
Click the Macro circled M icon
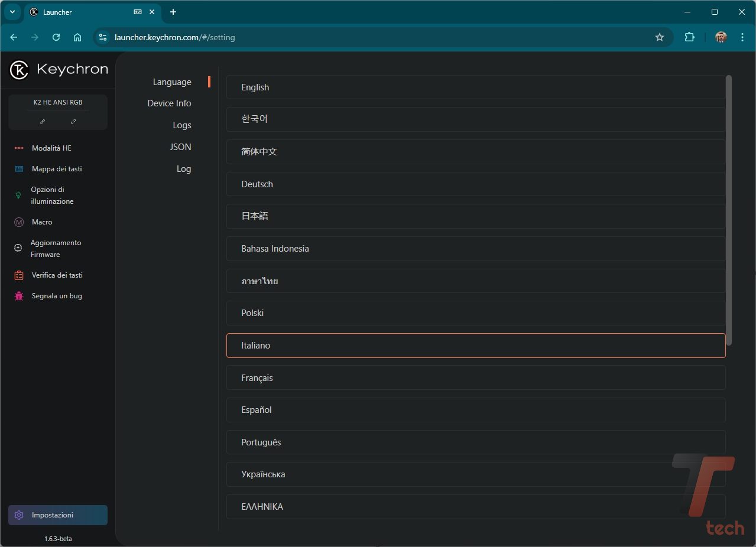point(19,222)
